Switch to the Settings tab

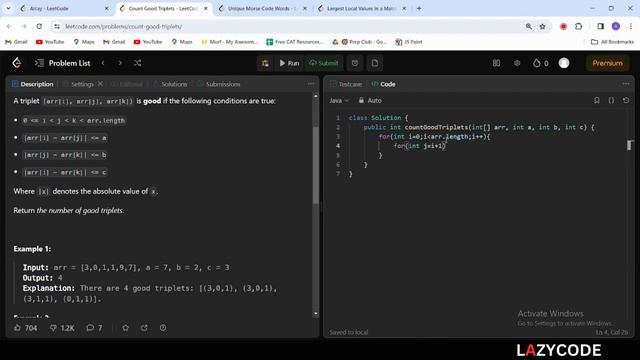click(78, 84)
